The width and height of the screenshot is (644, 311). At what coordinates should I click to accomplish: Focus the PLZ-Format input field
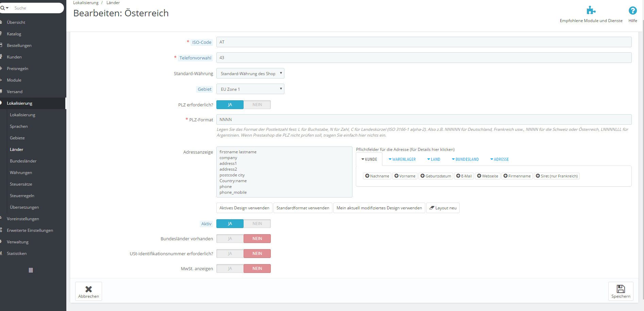tap(424, 120)
